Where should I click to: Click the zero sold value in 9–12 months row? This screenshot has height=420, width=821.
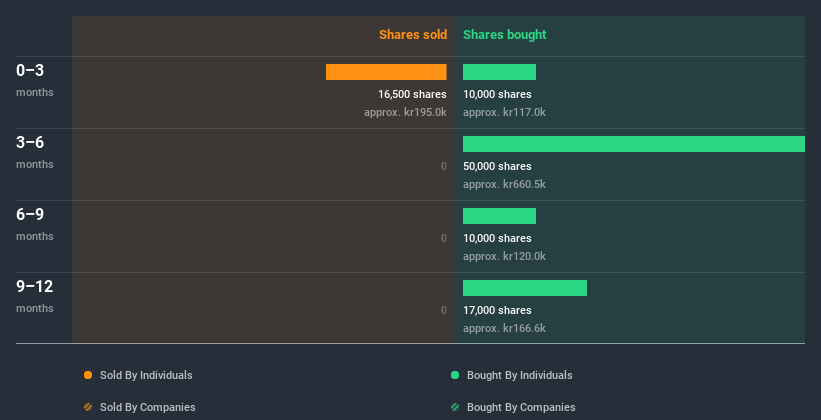pyautogui.click(x=443, y=310)
